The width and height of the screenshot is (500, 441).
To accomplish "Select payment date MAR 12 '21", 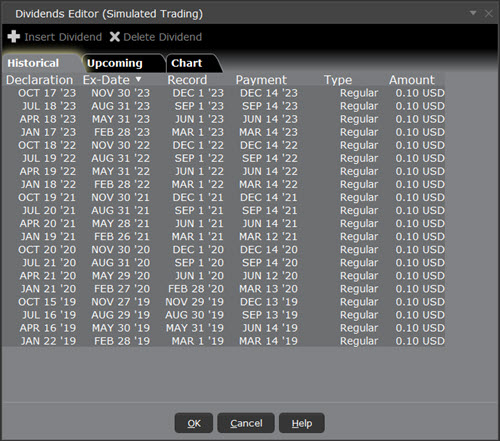I will [268, 237].
